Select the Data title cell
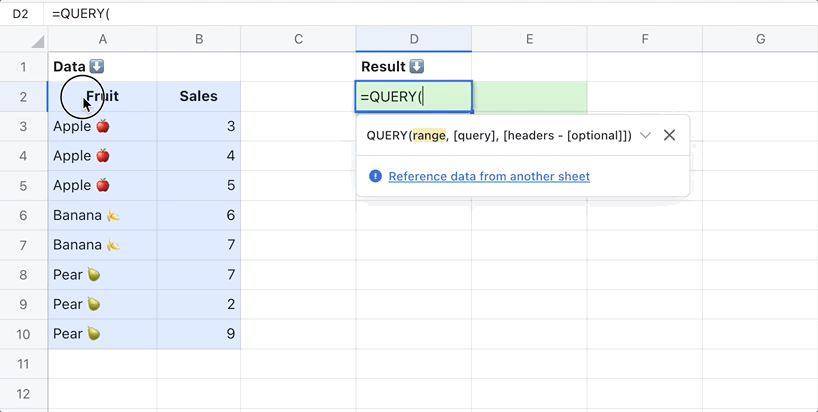 (x=102, y=67)
